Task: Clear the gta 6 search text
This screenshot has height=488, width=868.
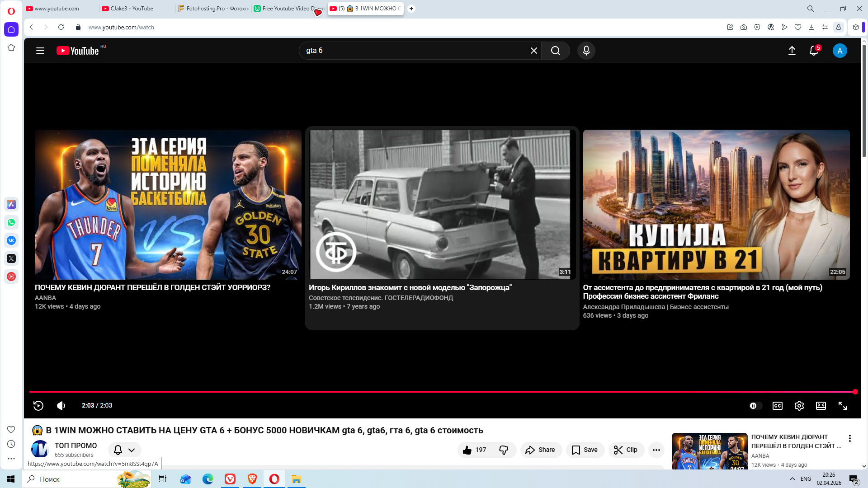Action: click(533, 51)
